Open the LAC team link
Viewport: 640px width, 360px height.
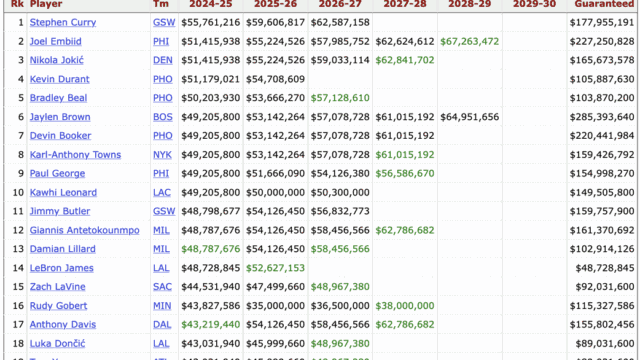point(162,193)
